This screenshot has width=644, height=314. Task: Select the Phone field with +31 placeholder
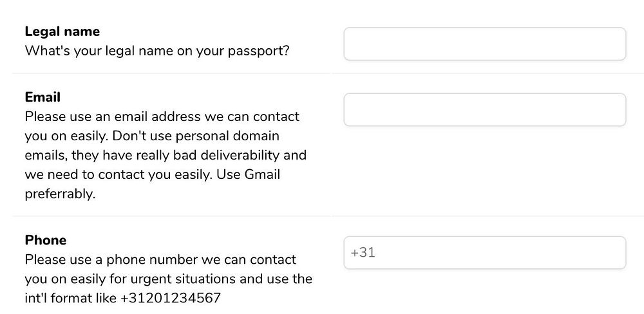click(484, 252)
